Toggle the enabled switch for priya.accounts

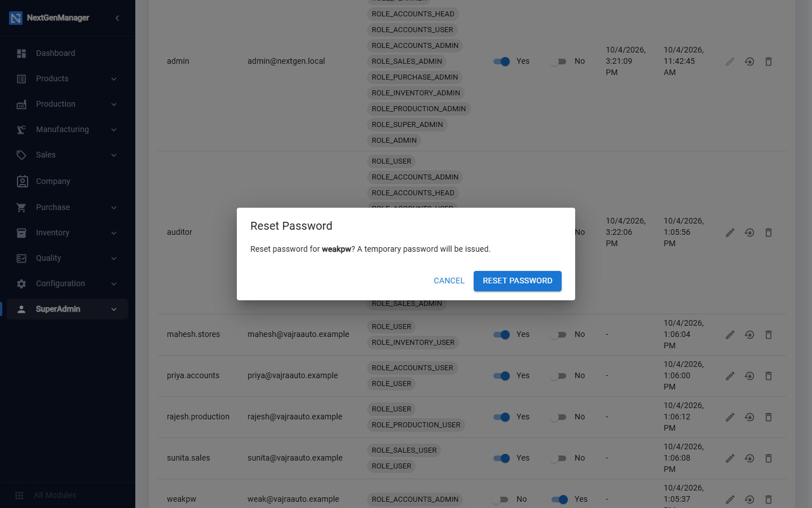[501, 376]
